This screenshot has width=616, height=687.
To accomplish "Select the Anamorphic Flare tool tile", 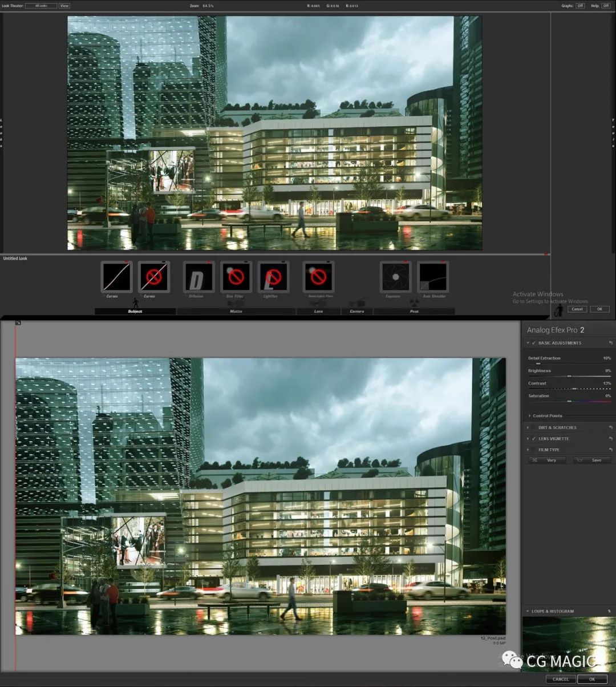I will (x=318, y=277).
